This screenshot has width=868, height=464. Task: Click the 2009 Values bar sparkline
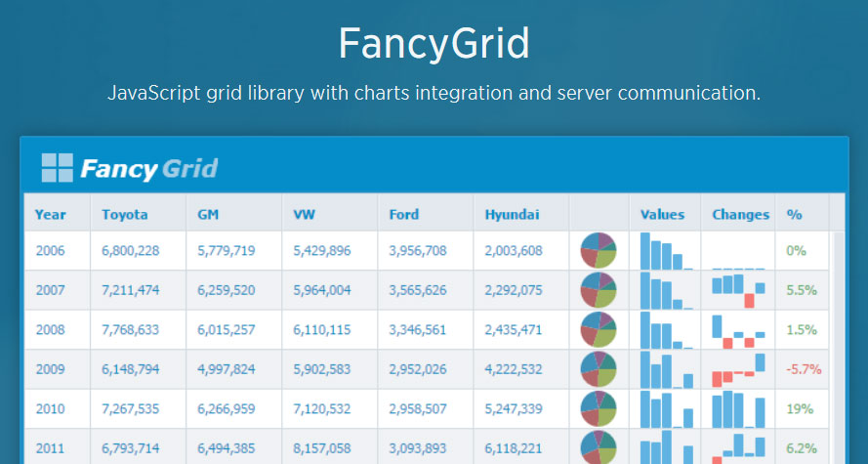coord(667,369)
